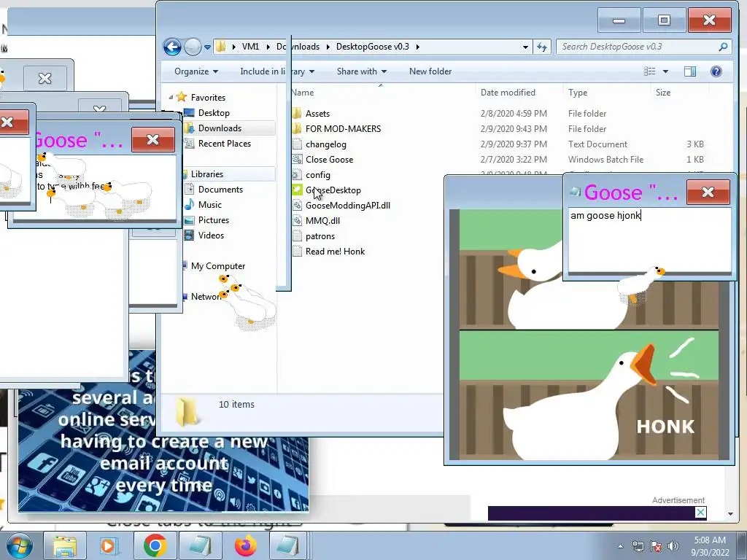Show hidden system tray icons
Viewport: 747px width, 560px height.
pyautogui.click(x=620, y=546)
